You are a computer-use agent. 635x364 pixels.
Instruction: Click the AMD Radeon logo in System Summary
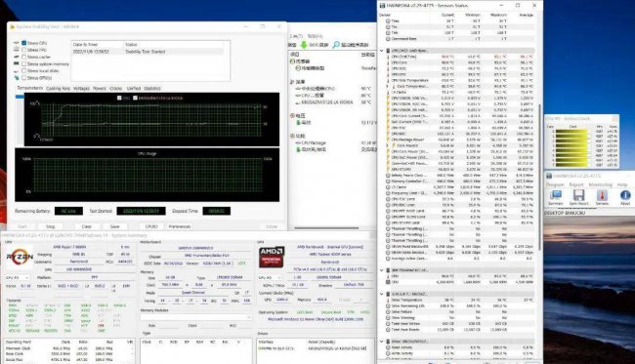pyautogui.click(x=271, y=258)
